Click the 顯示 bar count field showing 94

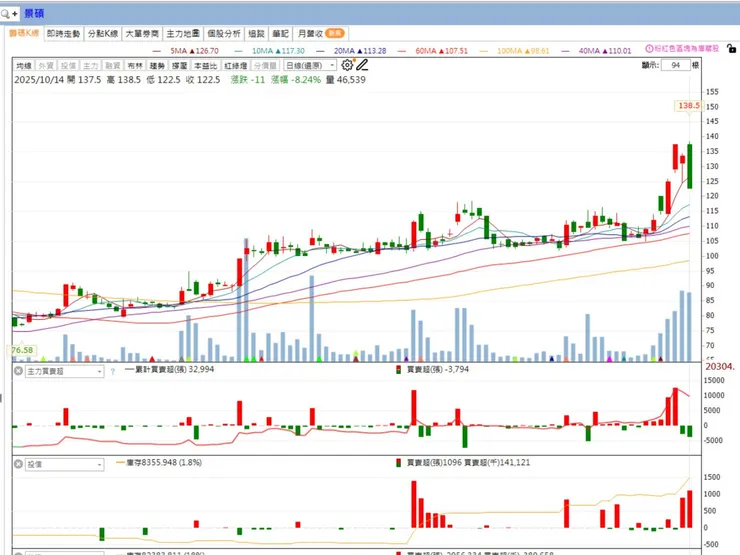tap(676, 65)
